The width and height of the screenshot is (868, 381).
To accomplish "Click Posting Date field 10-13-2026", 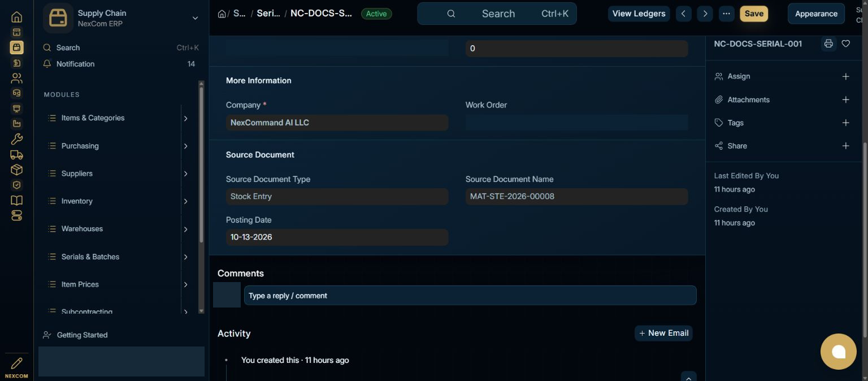I will click(337, 237).
